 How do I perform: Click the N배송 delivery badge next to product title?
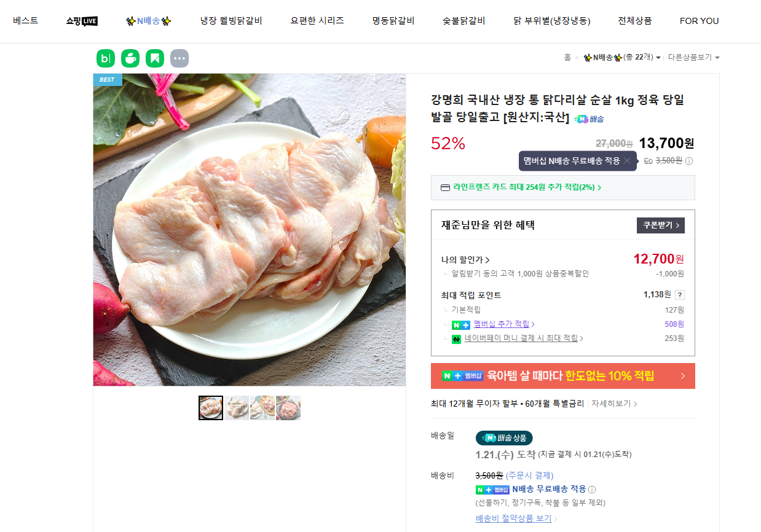coord(588,119)
